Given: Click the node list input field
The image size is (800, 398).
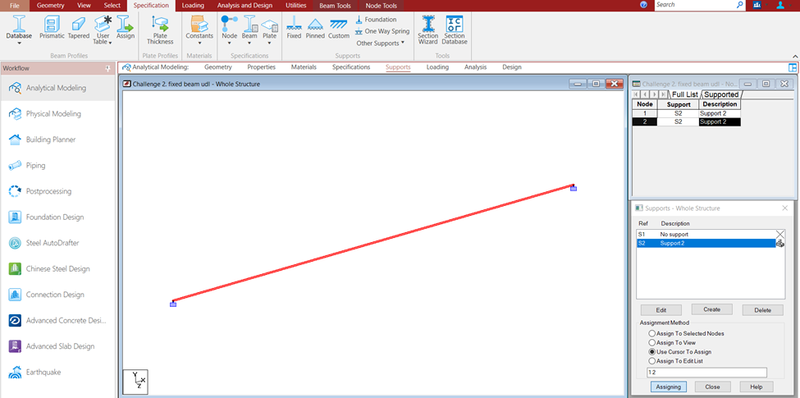Looking at the screenshot, I should (x=707, y=372).
